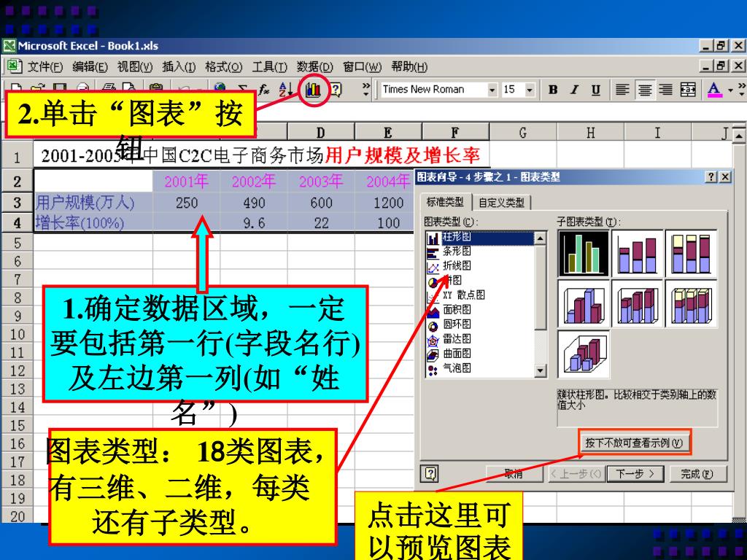747x560 pixels.
Task: Open the 文件(F) menu
Action: (x=44, y=66)
